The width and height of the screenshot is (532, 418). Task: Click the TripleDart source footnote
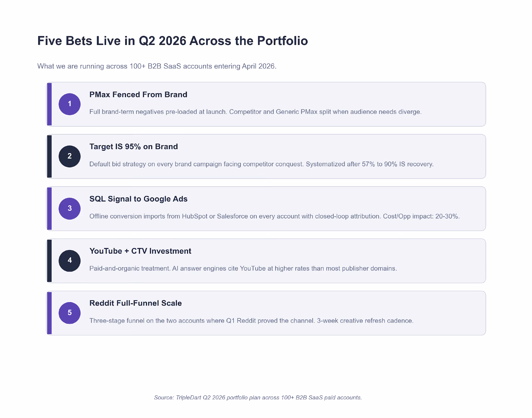coord(258,397)
